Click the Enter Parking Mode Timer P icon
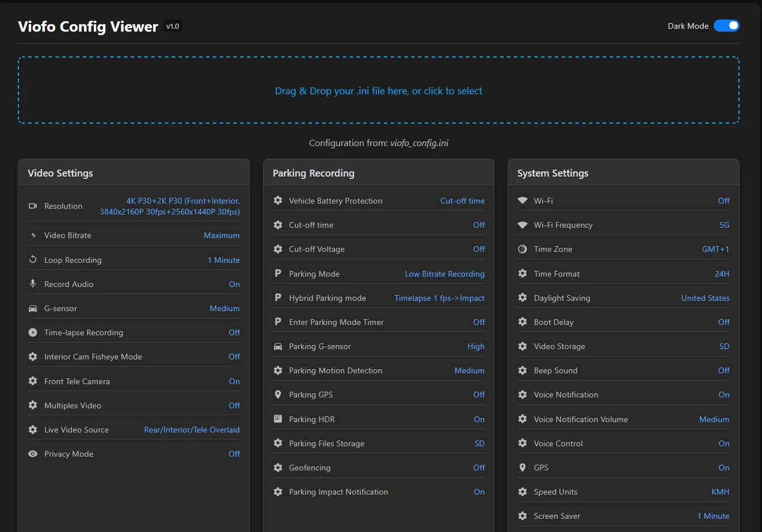The width and height of the screenshot is (762, 532). coord(278,322)
